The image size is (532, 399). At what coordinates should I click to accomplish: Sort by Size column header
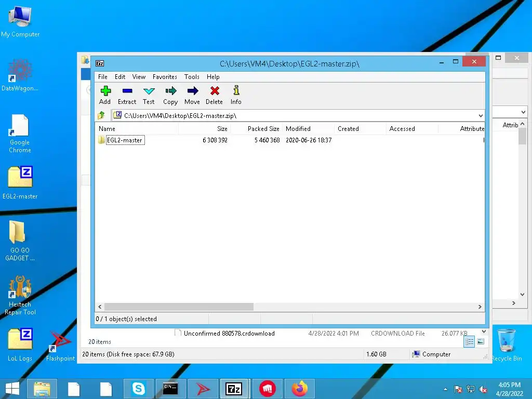205,129
